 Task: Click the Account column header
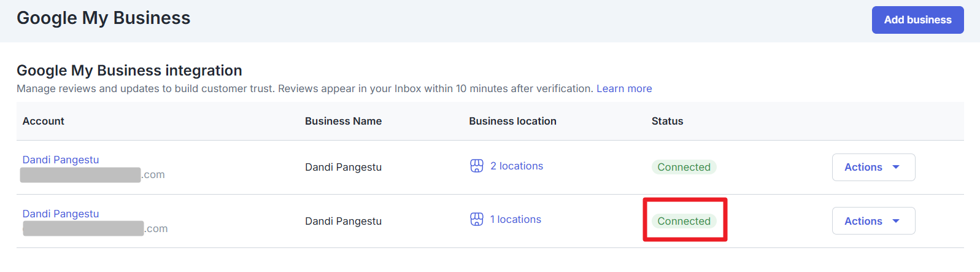tap(44, 121)
